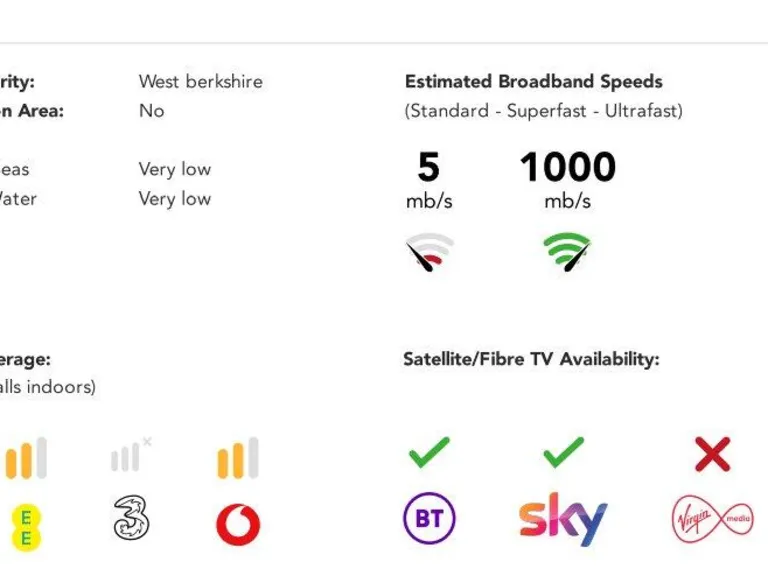The image size is (768, 576).
Task: Click the 5 mb/s speed figure
Action: [429, 168]
